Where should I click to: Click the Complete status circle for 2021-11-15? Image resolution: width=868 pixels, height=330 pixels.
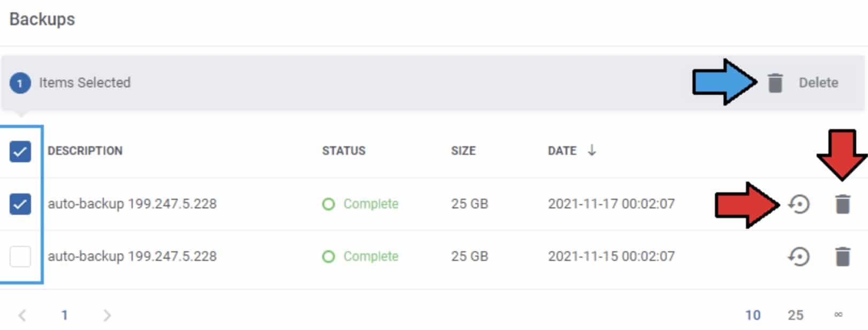(x=329, y=257)
